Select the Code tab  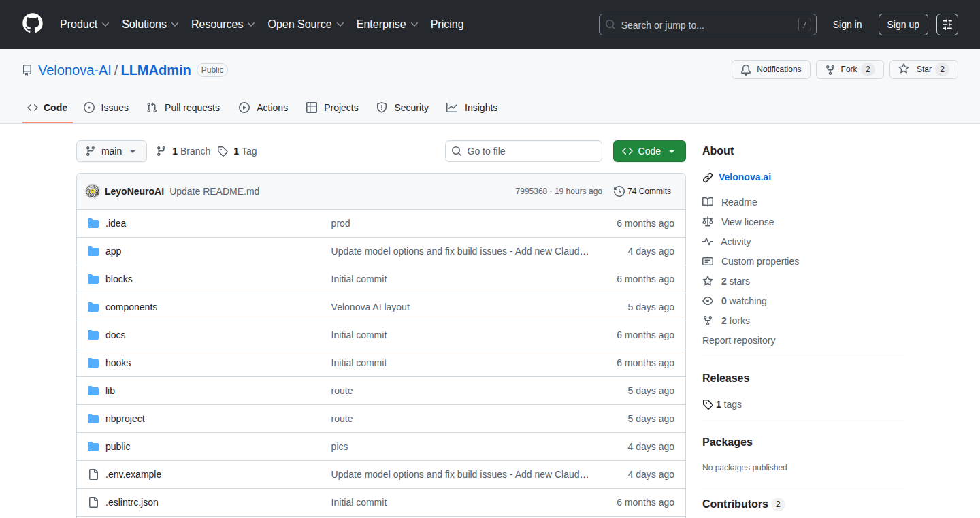tap(48, 108)
